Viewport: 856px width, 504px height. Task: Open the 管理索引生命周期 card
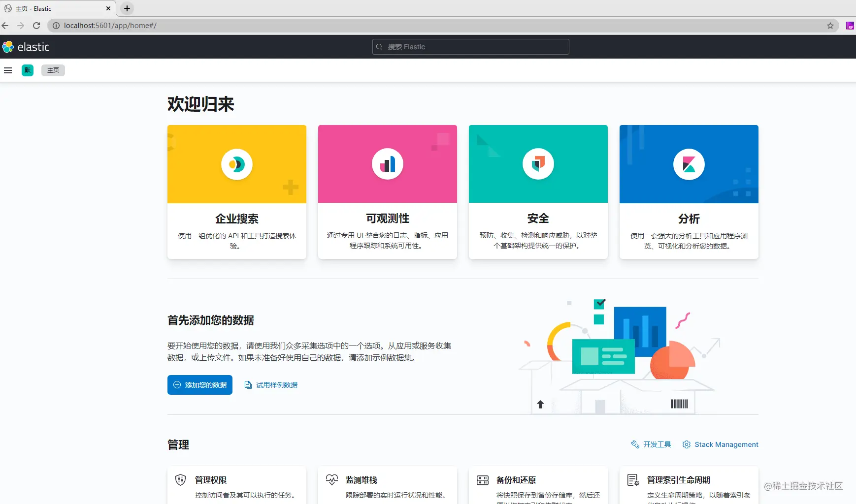point(689,485)
